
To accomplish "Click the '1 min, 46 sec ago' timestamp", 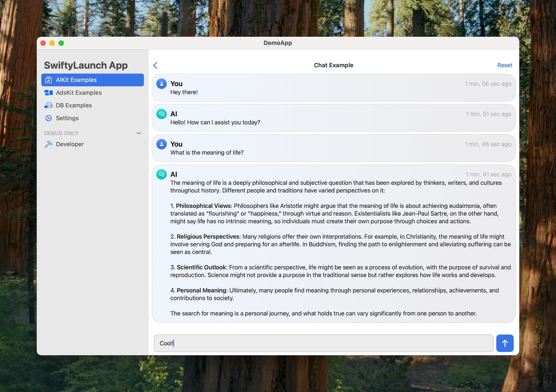I will tap(488, 144).
